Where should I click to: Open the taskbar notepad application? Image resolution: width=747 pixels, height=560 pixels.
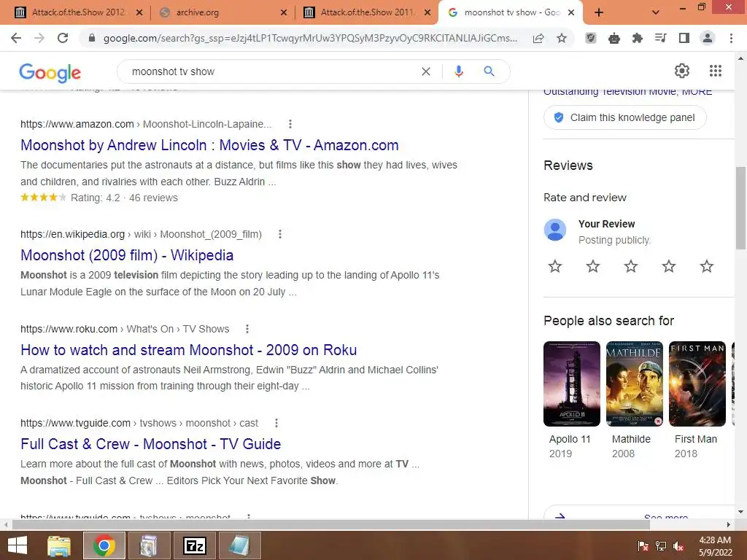[239, 545]
